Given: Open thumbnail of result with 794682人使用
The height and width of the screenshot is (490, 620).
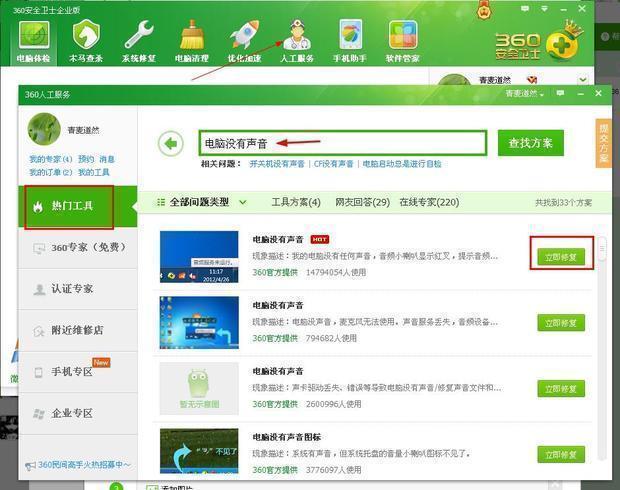Looking at the screenshot, I should pos(199,323).
